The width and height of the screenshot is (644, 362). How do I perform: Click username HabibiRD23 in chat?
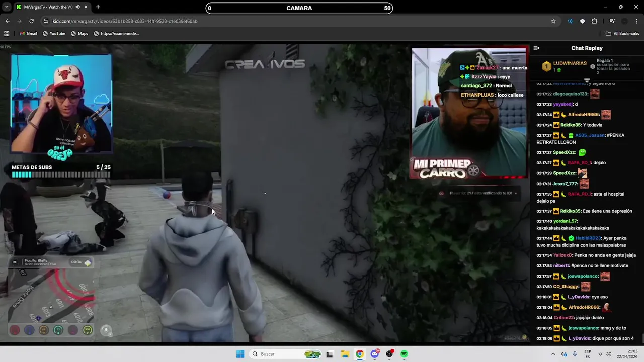pos(588,238)
